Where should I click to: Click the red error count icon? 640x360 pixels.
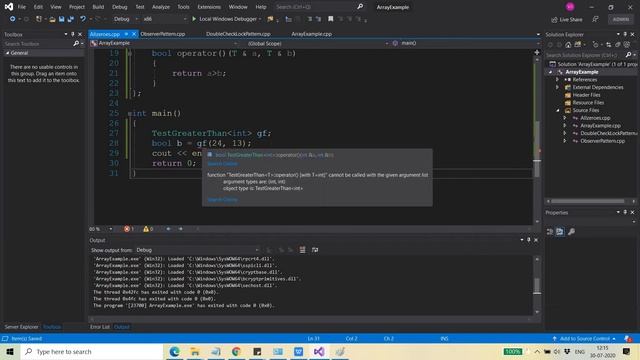(x=127, y=229)
